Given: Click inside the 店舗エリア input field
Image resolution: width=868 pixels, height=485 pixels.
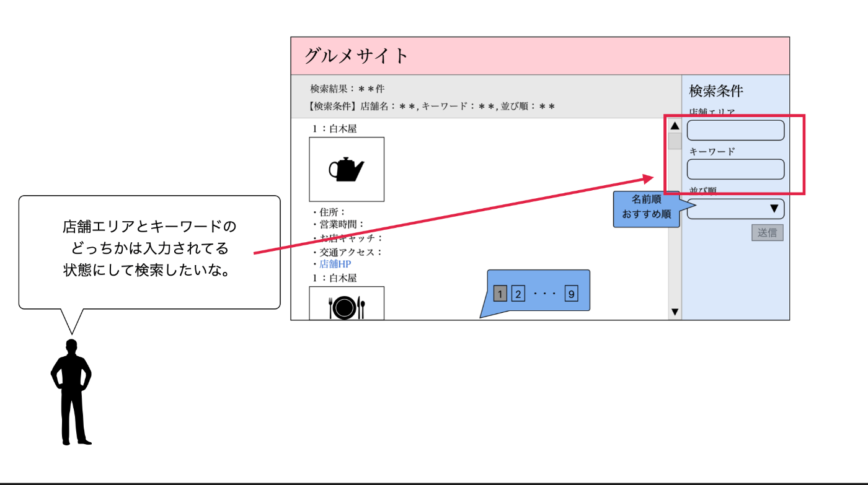Looking at the screenshot, I should pos(735,130).
